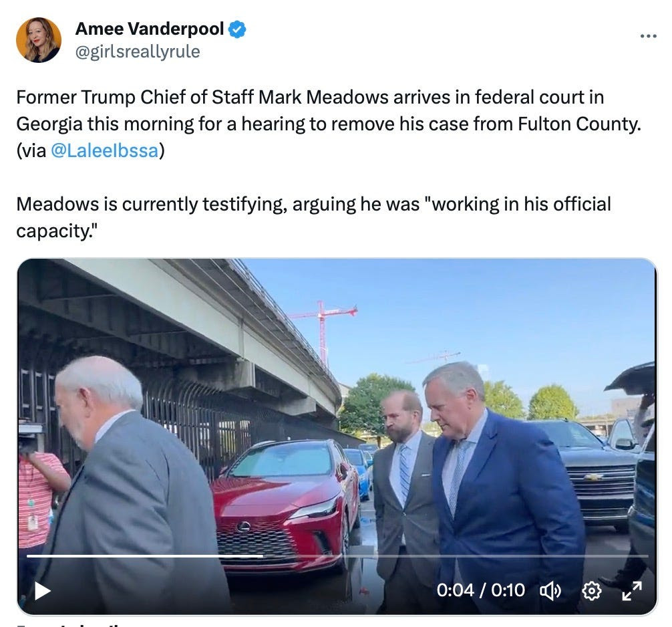Click the man in blue suit in video
672x627 pixels.
[x=502, y=489]
